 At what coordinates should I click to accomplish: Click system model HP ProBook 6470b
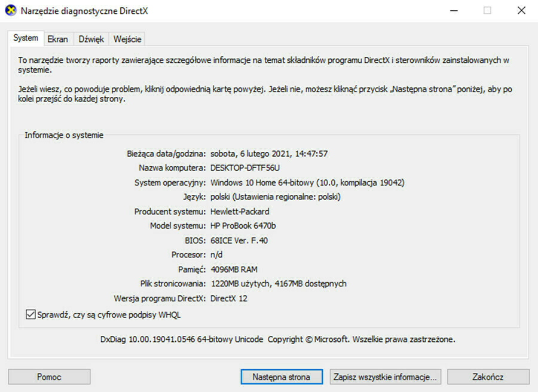pos(243,226)
